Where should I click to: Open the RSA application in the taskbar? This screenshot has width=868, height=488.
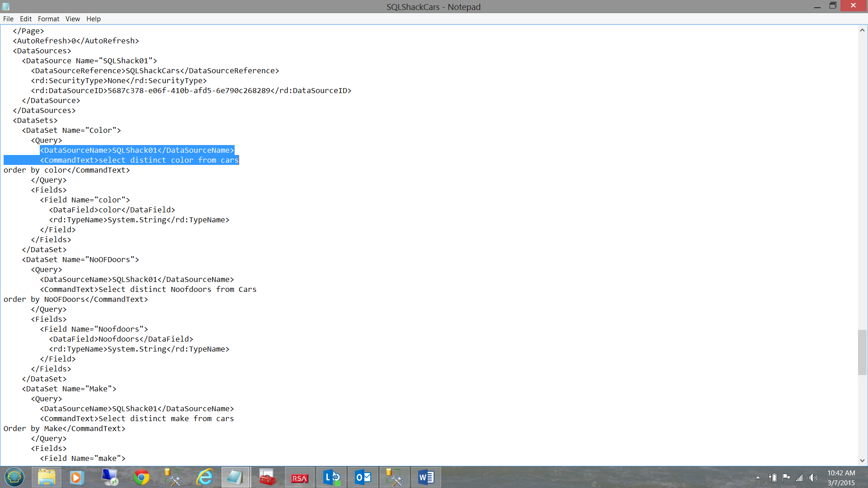(x=299, y=477)
